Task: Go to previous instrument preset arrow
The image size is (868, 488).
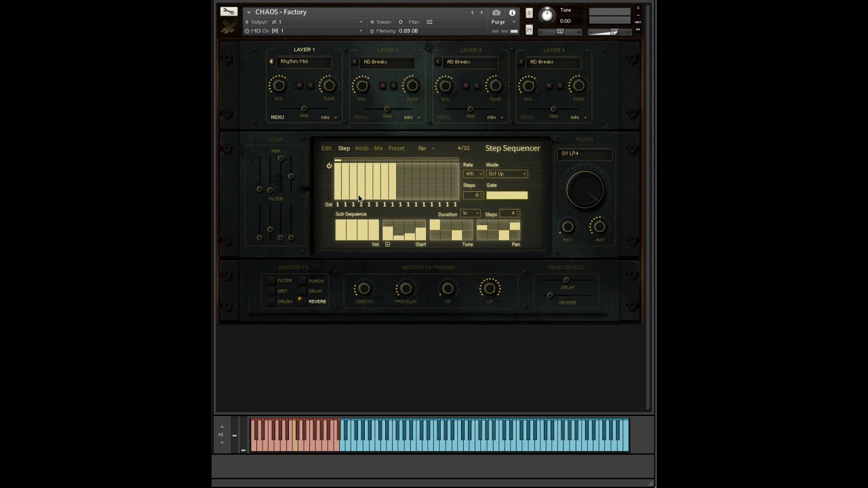Action: pos(473,12)
